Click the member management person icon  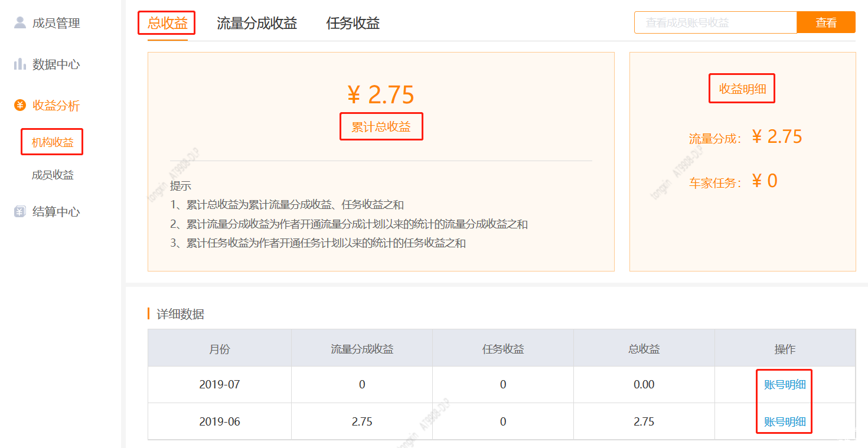20,23
